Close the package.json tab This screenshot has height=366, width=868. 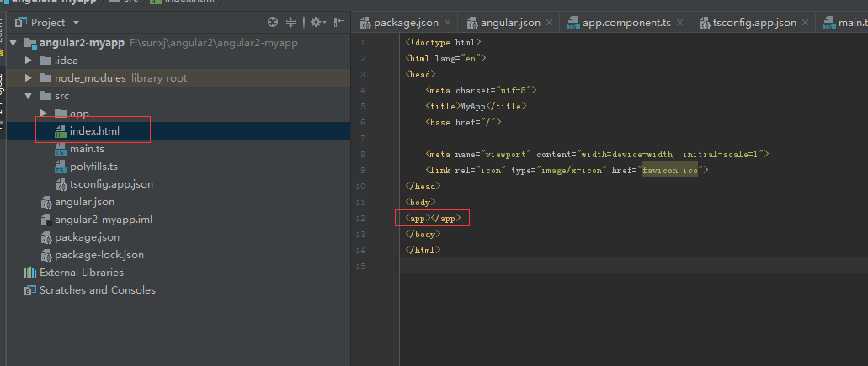[x=447, y=23]
